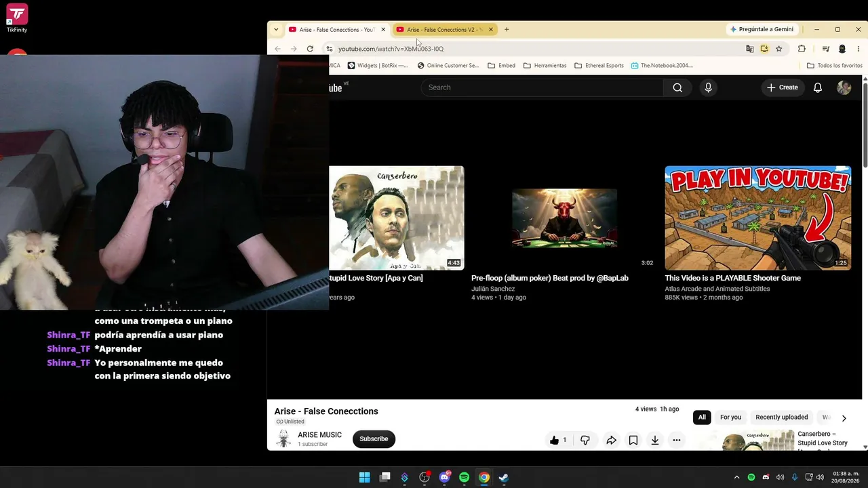Image resolution: width=868 pixels, height=488 pixels.
Task: Open Todos los favoritos folder
Action: (x=834, y=66)
